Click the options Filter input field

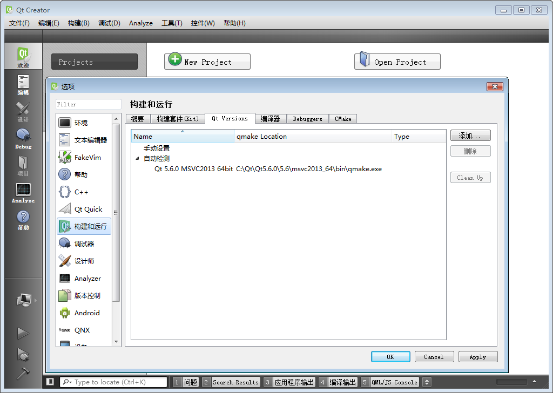pos(88,104)
